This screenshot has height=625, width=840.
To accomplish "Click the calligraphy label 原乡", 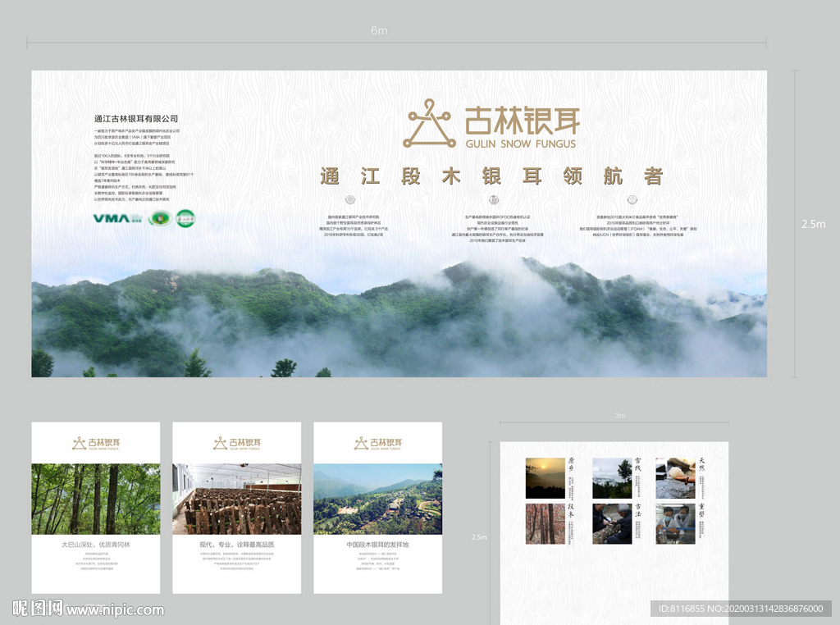I will coord(571,463).
